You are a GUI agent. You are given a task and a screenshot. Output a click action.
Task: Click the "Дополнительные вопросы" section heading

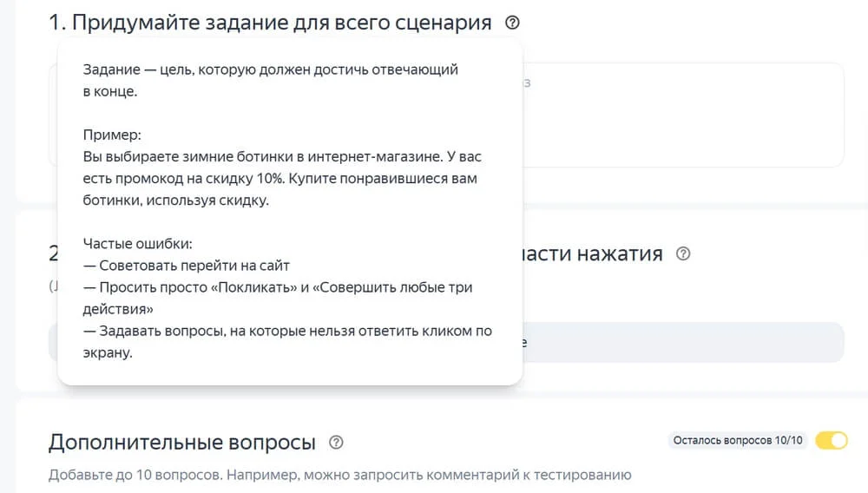coord(181,443)
